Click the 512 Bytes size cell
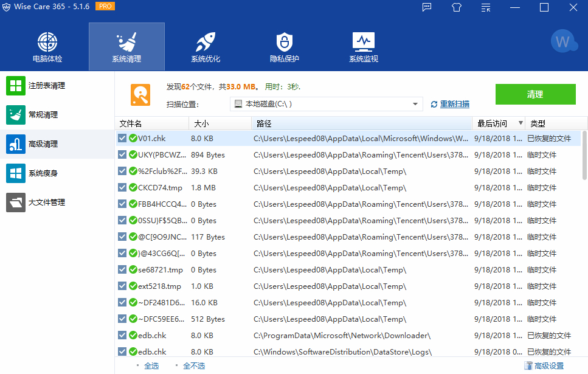The width and height of the screenshot is (588, 374). point(208,319)
